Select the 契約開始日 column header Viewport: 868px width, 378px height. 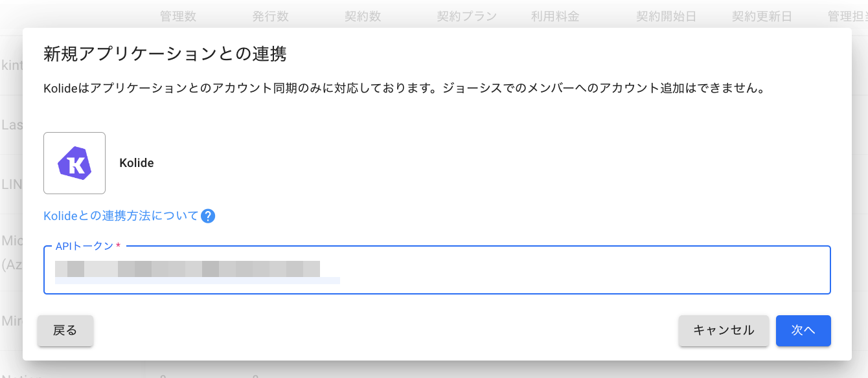click(667, 17)
